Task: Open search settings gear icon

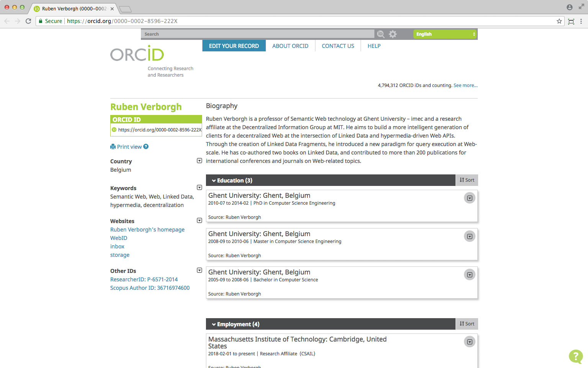Action: coord(393,34)
